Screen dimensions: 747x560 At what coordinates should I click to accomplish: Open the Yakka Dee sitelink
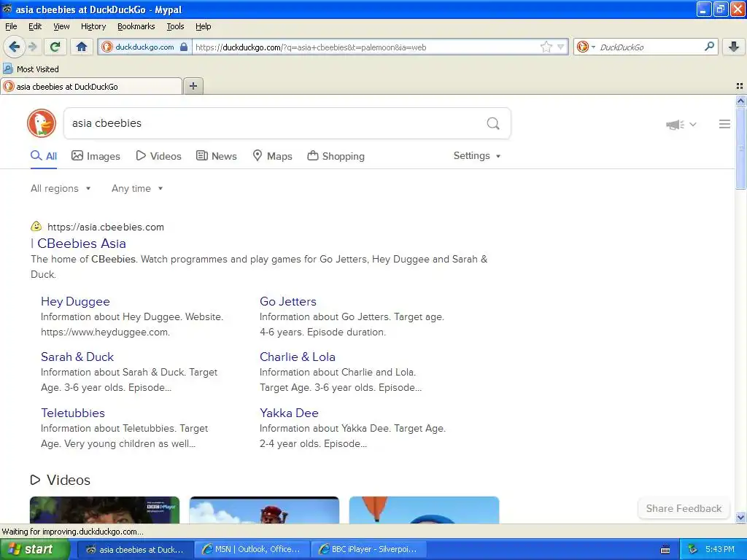click(289, 413)
